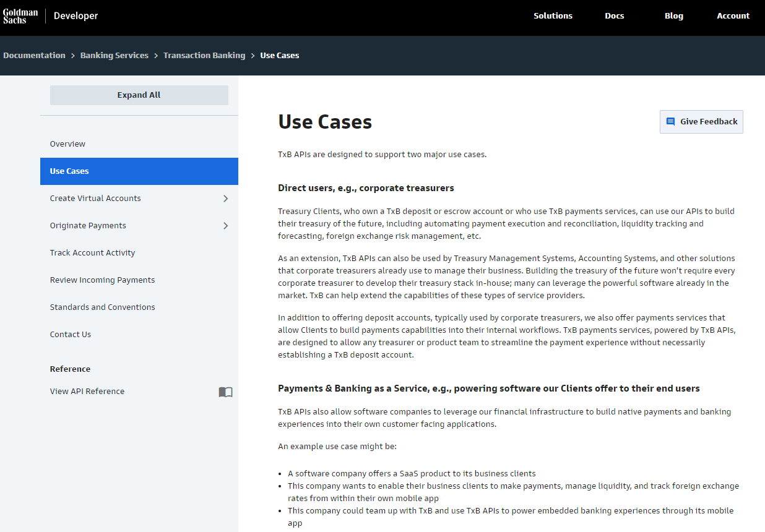765x532 pixels.
Task: Go to the Blog page
Action: tap(674, 16)
